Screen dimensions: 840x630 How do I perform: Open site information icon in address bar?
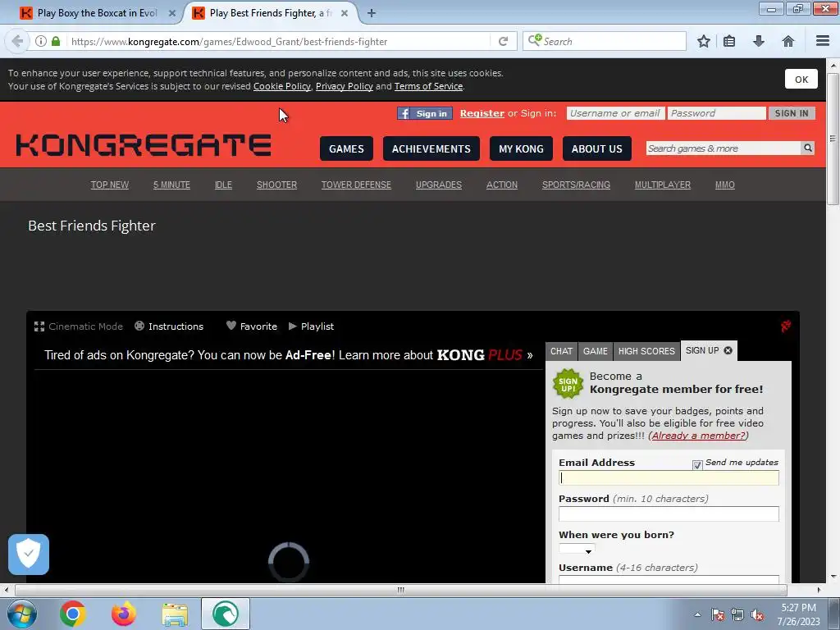[x=41, y=41]
